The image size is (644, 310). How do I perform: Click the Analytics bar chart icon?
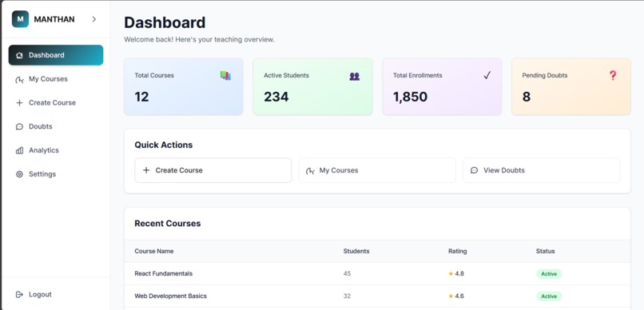pos(19,150)
